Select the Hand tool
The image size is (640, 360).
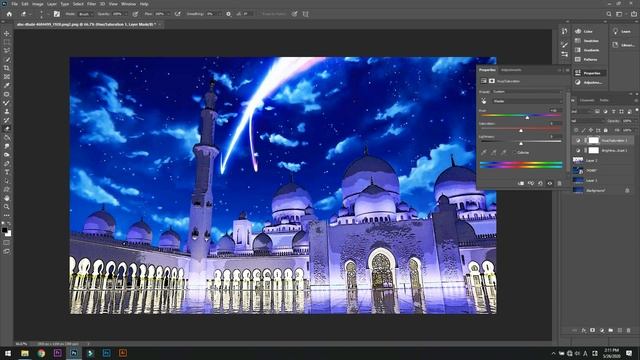[x=7, y=198]
